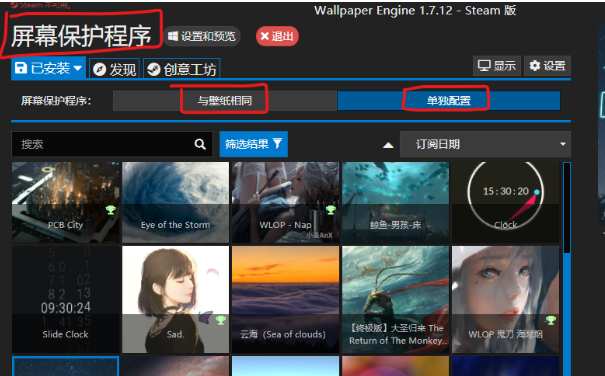605x376 pixels.
Task: Click the trophy badge on WLOP - Nap
Action: pyautogui.click(x=331, y=210)
